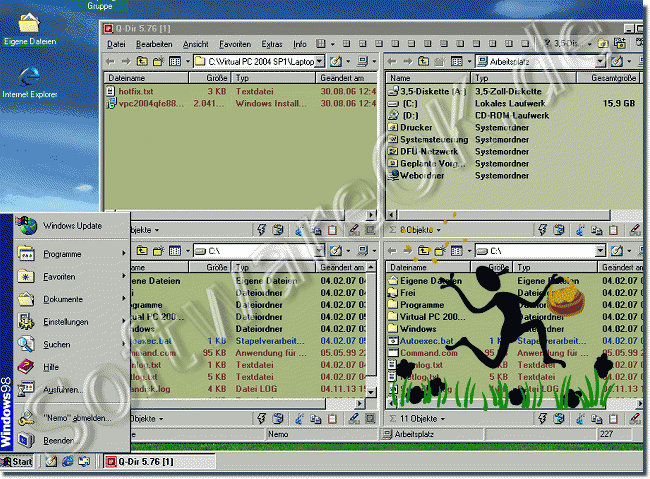Go up one folder in the bottom-right panel
This screenshot has width=650, height=479.
423,251
